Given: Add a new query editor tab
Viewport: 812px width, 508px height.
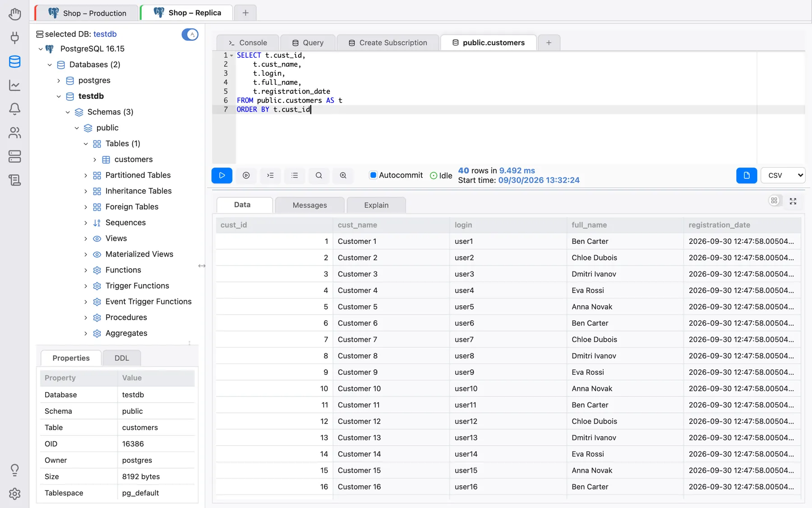Looking at the screenshot, I should [x=549, y=42].
